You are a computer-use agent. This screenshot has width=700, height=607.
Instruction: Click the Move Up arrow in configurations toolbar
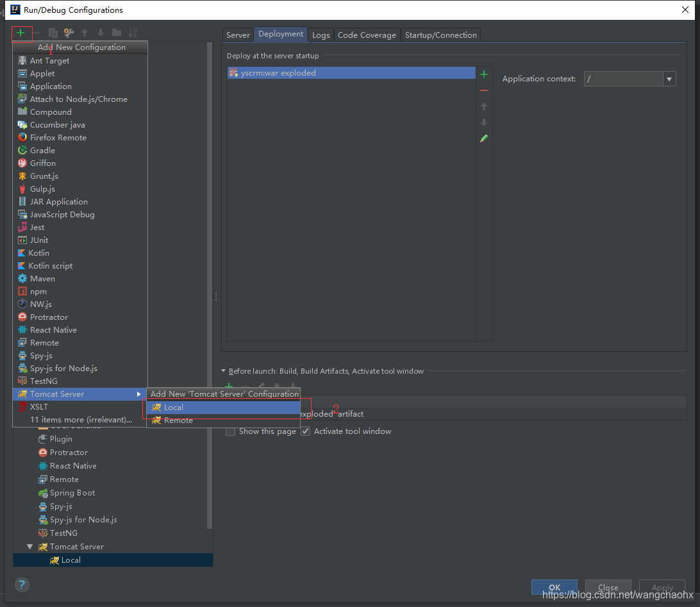pyautogui.click(x=85, y=33)
